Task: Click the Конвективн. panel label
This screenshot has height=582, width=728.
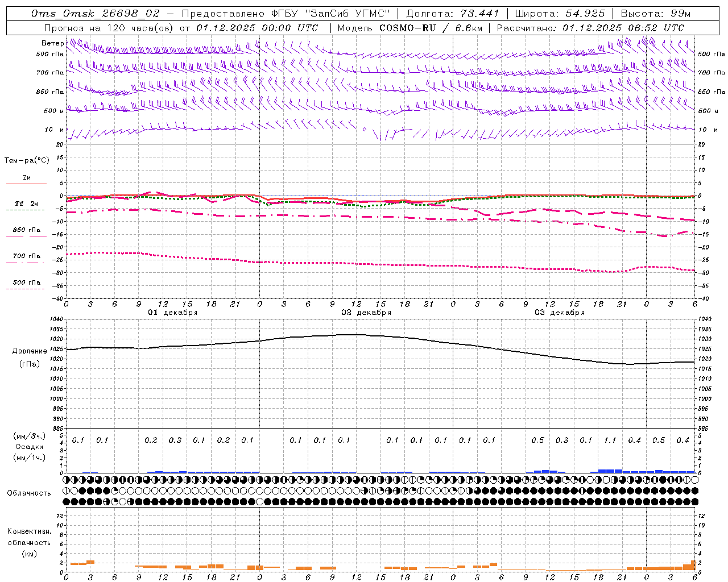Action: pyautogui.click(x=30, y=531)
